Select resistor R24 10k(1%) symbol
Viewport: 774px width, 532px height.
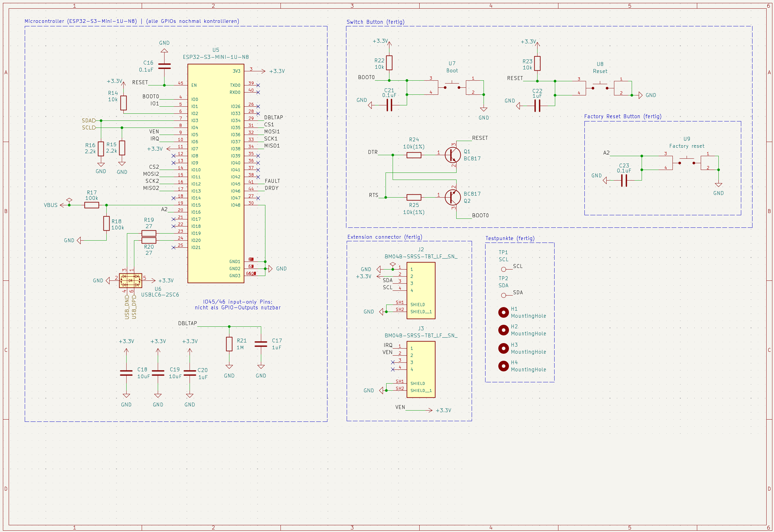coord(414,155)
